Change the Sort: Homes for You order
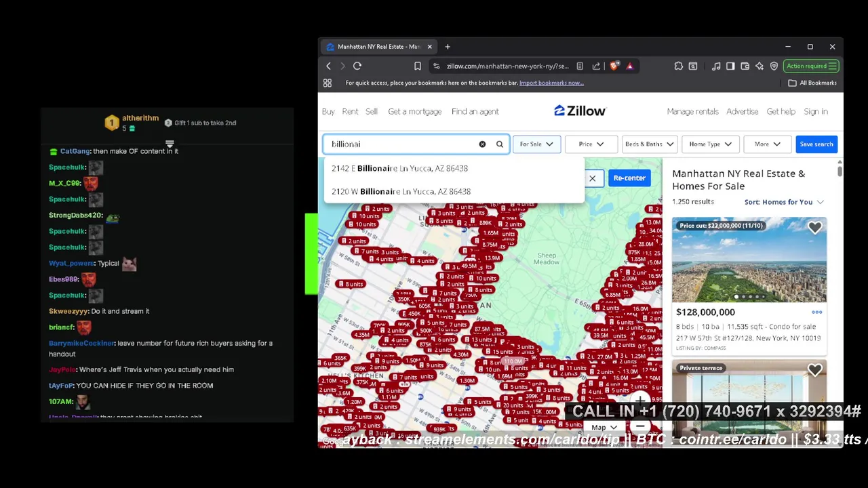The width and height of the screenshot is (868, 488). coord(783,202)
